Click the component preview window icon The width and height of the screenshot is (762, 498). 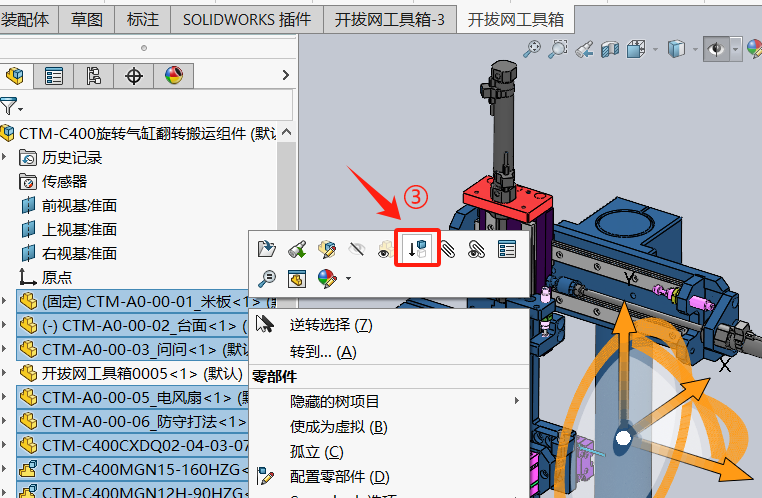pyautogui.click(x=296, y=279)
